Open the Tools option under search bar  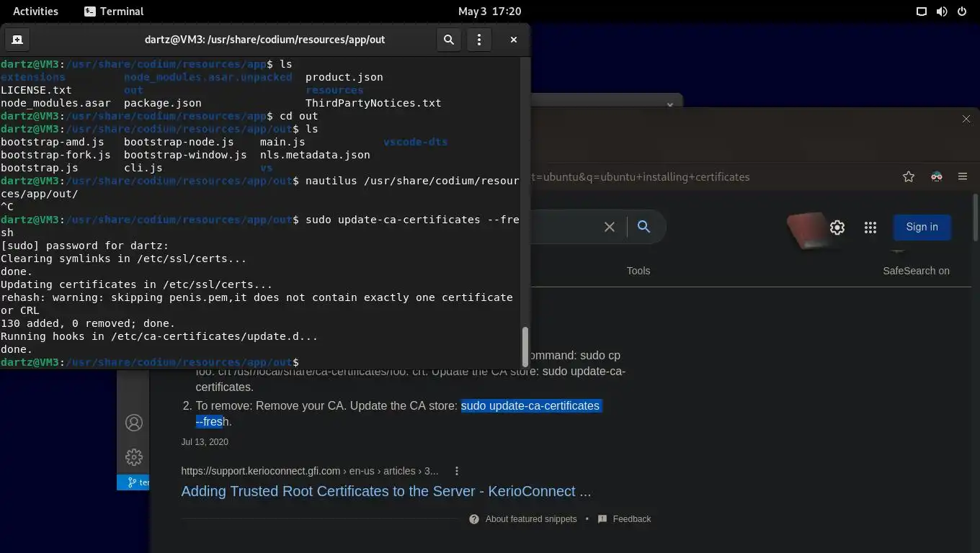(x=638, y=271)
